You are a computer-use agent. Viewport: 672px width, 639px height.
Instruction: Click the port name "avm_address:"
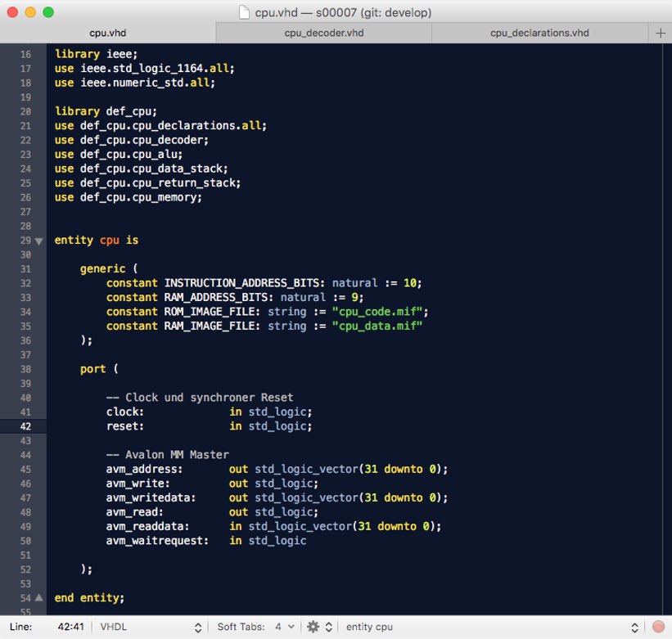(x=144, y=469)
